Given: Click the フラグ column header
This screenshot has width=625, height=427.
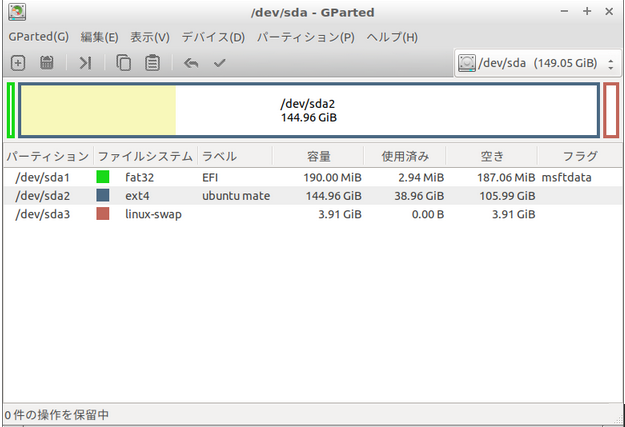Looking at the screenshot, I should click(x=580, y=156).
